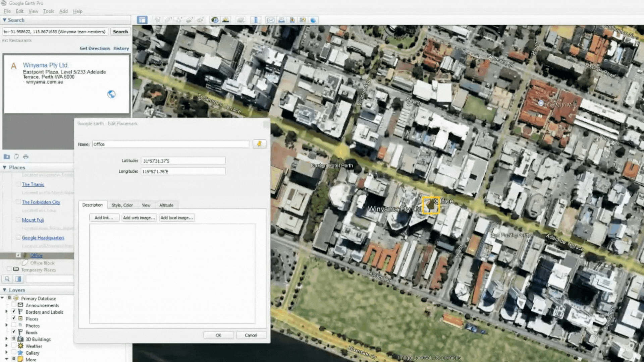
Task: Click the Add web image button
Action: click(139, 218)
